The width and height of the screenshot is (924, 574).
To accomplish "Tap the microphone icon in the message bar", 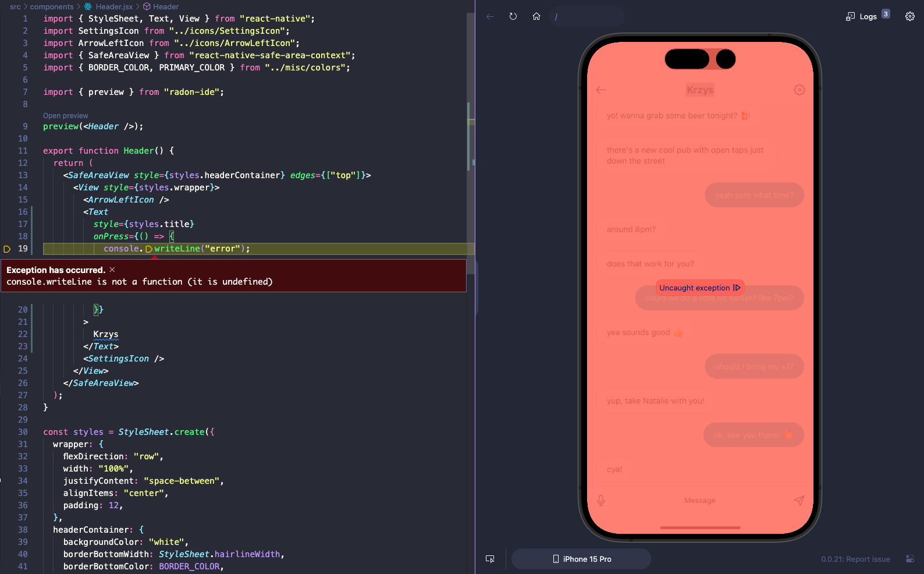I will point(601,501).
